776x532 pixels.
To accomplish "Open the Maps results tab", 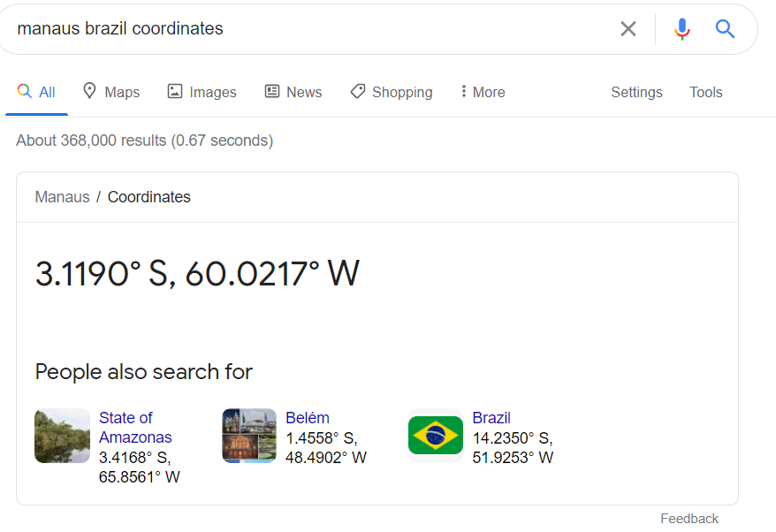I will 111,92.
